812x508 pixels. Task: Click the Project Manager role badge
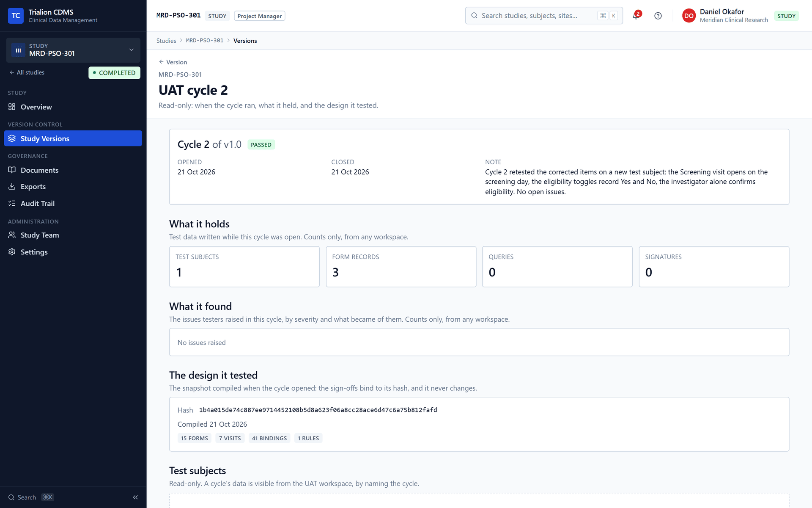[260, 16]
